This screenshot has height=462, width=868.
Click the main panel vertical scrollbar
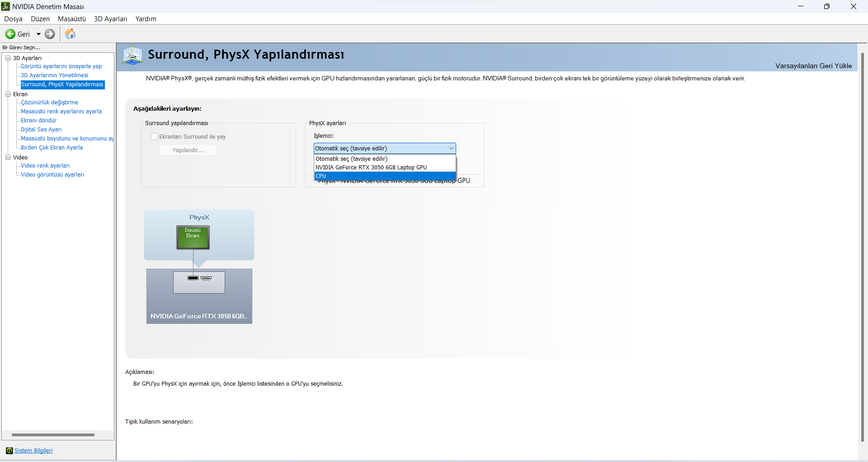coord(863,247)
